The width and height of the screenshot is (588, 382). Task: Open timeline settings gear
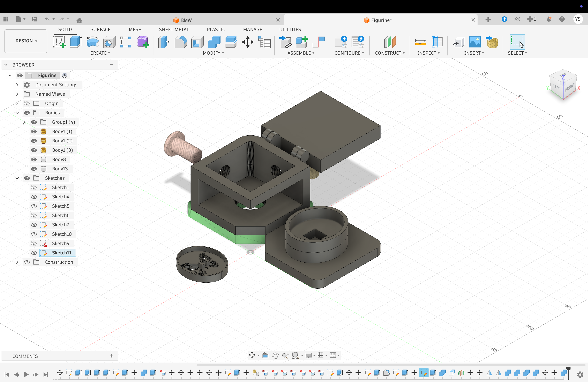(x=580, y=374)
